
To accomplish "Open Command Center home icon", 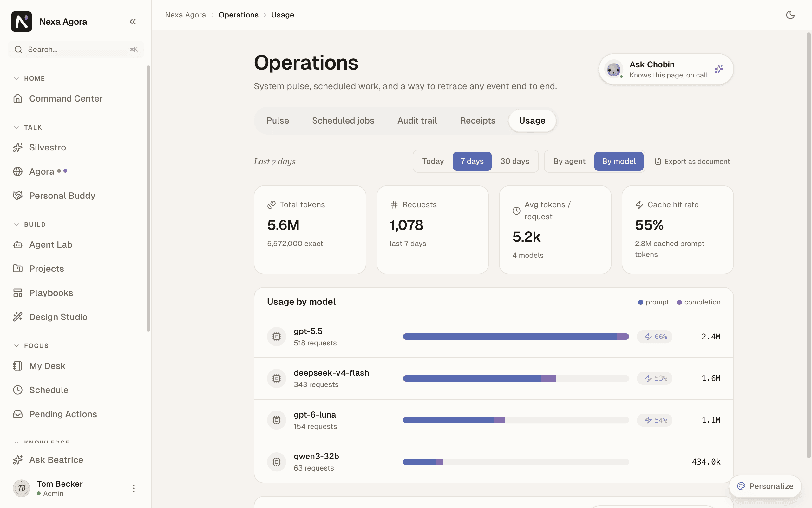I will pos(18,98).
